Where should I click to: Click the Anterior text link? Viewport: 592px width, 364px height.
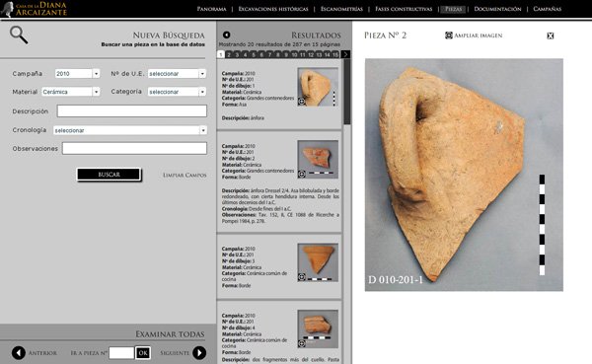click(42, 353)
